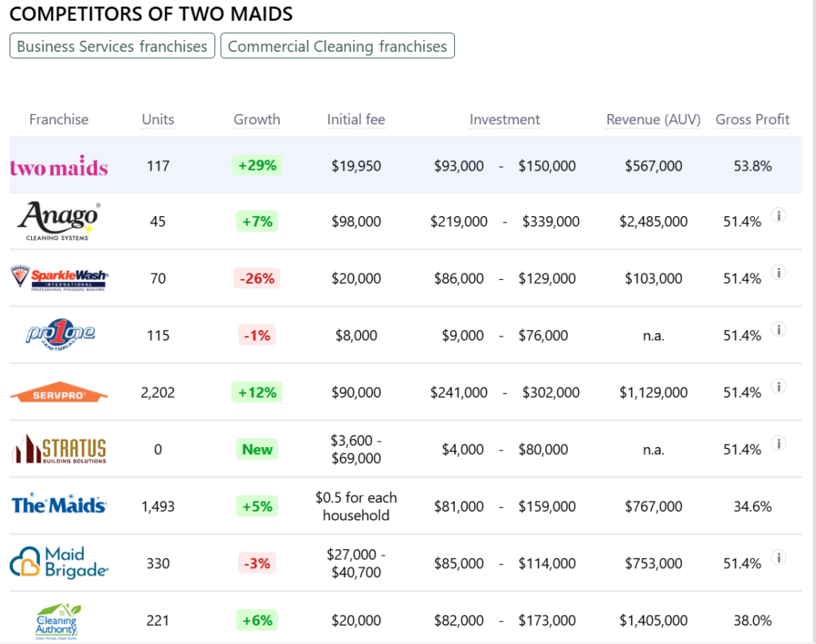
Task: Click the Competitors of Two Maids heading
Action: (x=151, y=14)
